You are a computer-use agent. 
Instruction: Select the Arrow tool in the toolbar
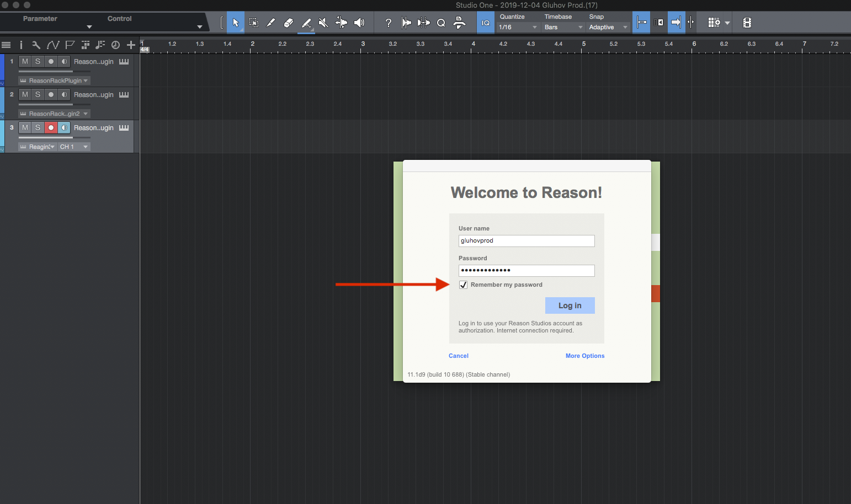(x=236, y=23)
